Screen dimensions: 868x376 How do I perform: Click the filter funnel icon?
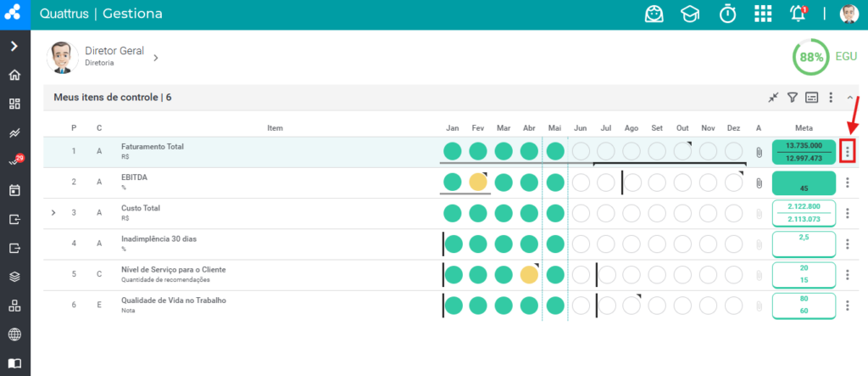793,98
